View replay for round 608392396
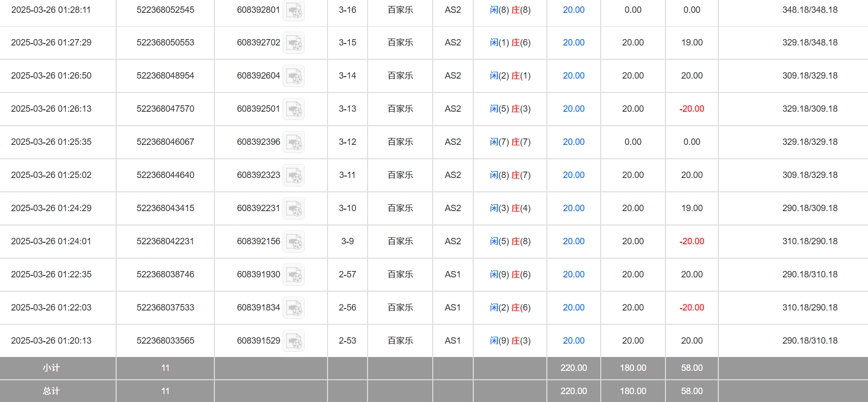Screen dimensions: 868x402 pos(293,142)
